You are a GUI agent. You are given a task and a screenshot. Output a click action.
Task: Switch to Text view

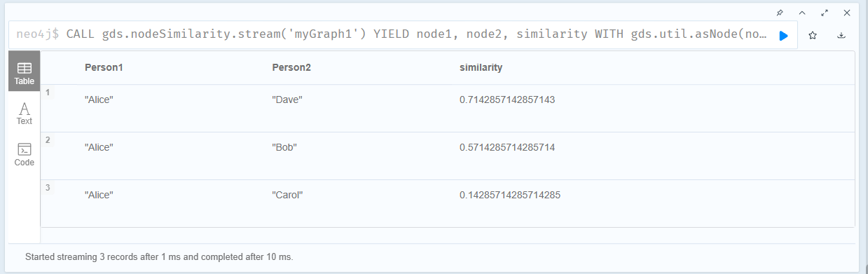coord(25,114)
